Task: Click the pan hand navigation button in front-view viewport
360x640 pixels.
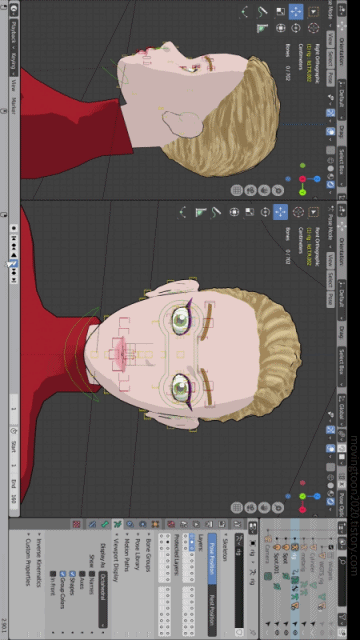Action: tap(264, 508)
